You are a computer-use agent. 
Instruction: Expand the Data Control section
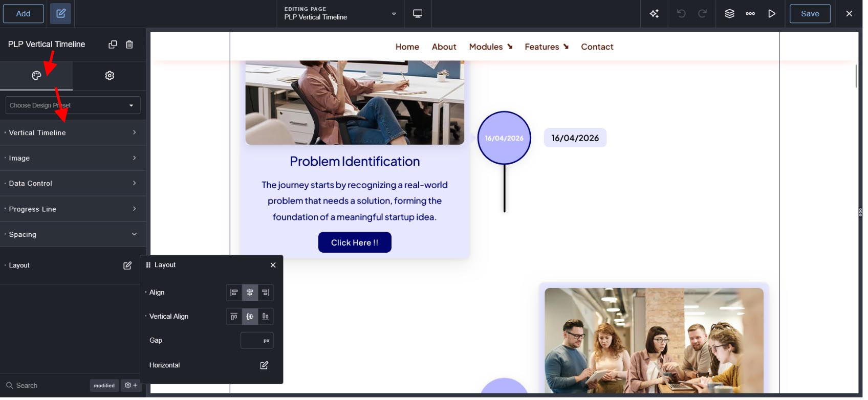pos(73,184)
